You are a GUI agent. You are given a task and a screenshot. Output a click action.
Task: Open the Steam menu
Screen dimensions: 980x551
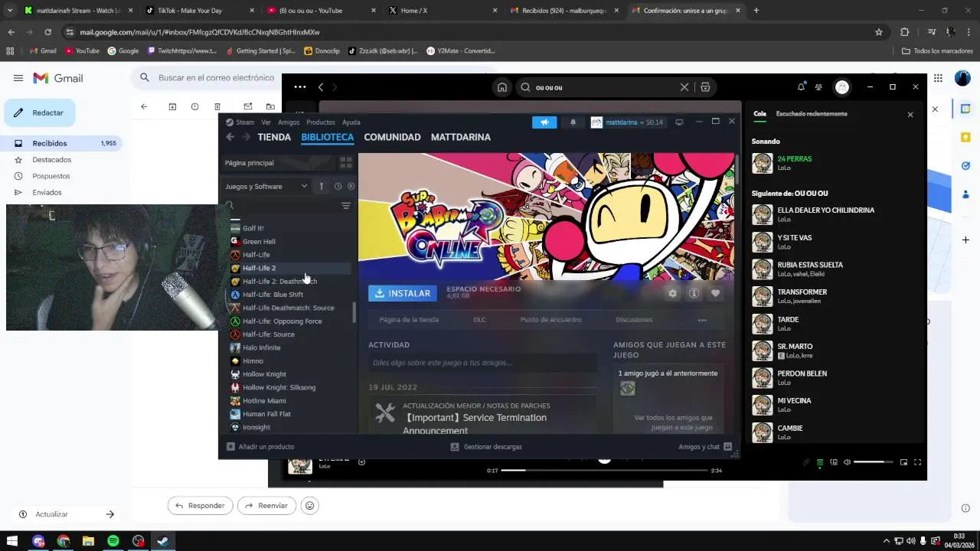pos(240,122)
